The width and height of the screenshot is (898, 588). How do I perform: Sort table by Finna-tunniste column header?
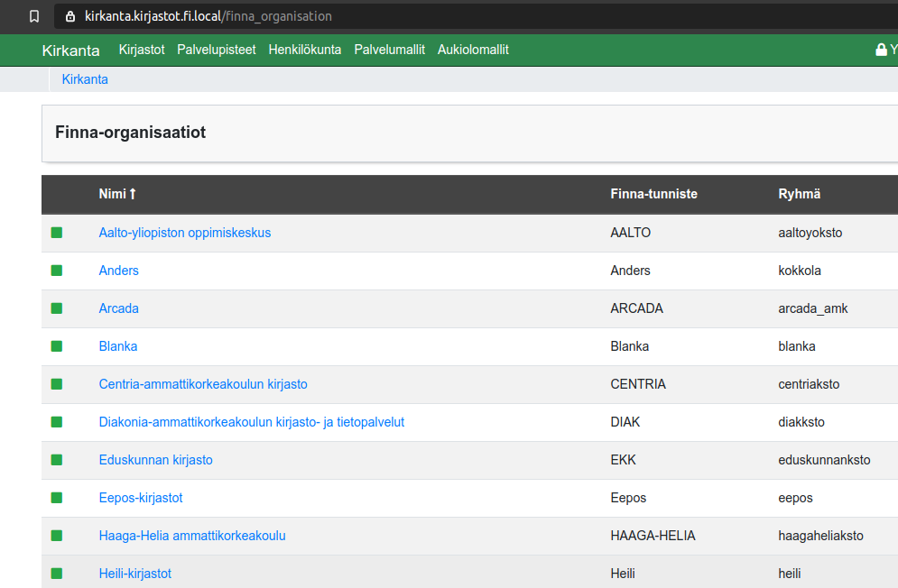pyautogui.click(x=653, y=194)
